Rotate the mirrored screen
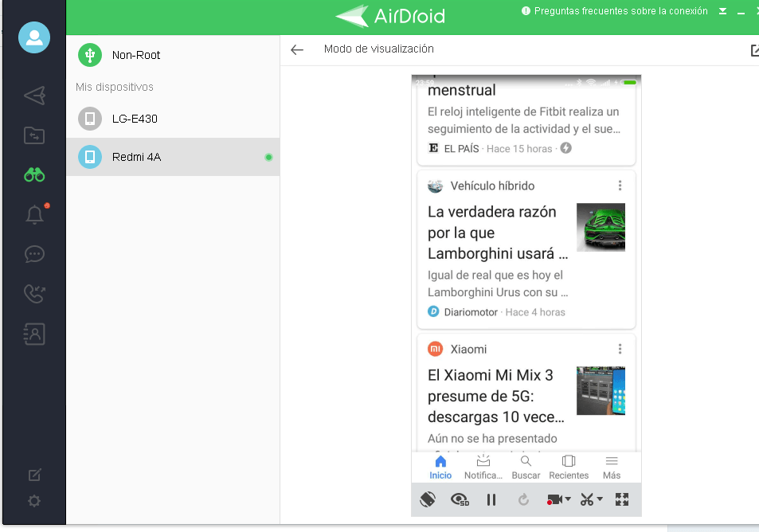Viewport: 759px width, 532px height. tap(428, 499)
